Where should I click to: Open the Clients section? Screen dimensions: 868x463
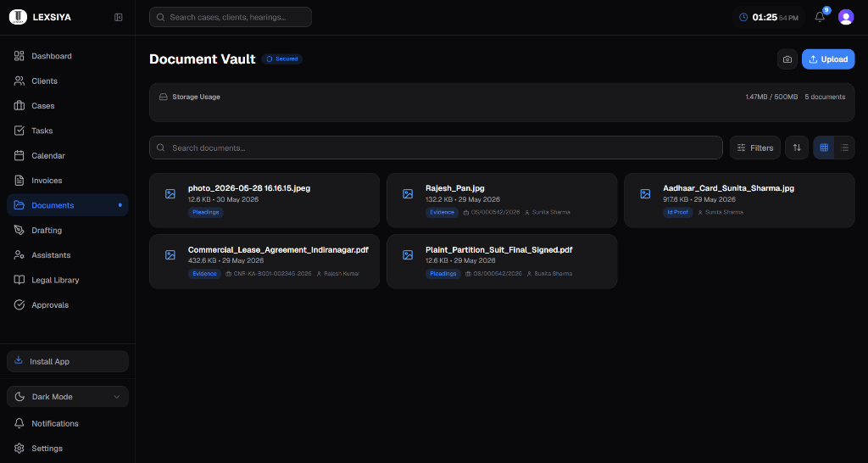tap(68, 81)
